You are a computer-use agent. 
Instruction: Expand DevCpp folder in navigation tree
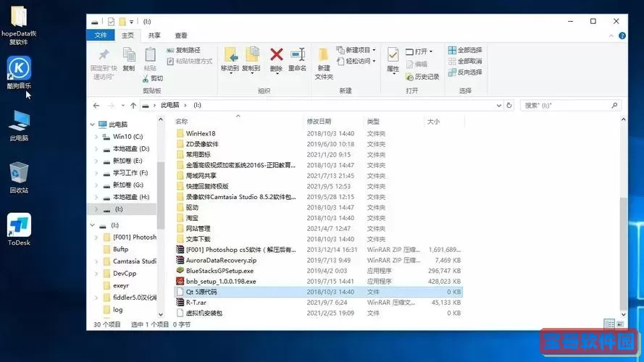tap(96, 274)
